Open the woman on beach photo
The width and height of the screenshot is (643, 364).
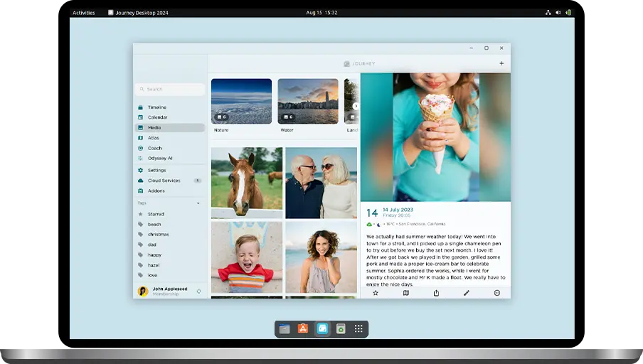321,257
